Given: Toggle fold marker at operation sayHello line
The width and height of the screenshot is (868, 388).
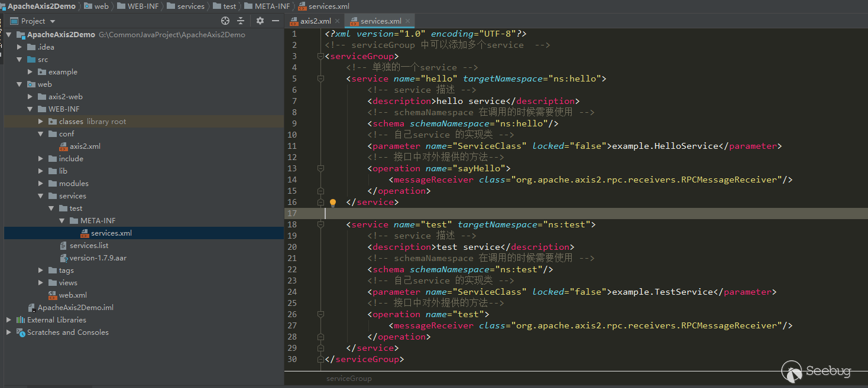Looking at the screenshot, I should coord(320,168).
